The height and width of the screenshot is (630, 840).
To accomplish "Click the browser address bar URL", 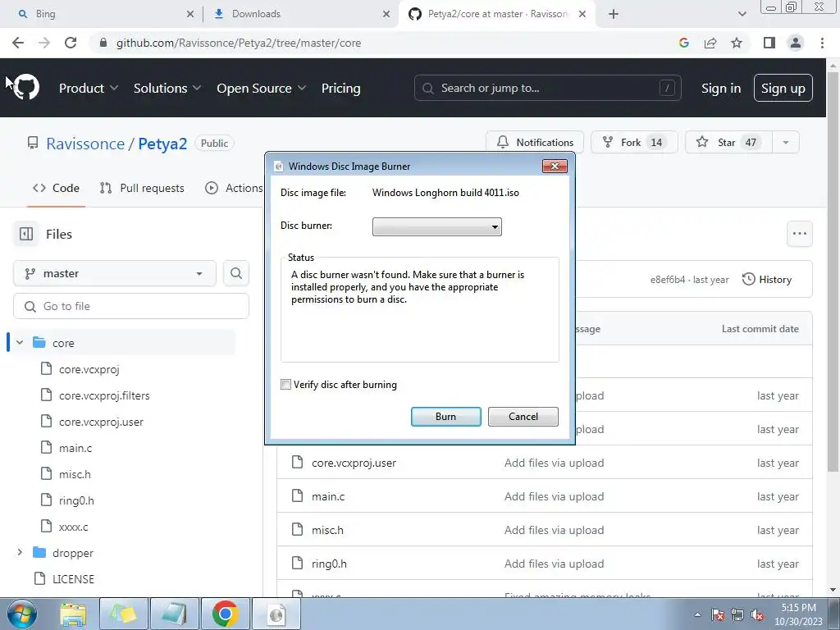I will coord(239,43).
